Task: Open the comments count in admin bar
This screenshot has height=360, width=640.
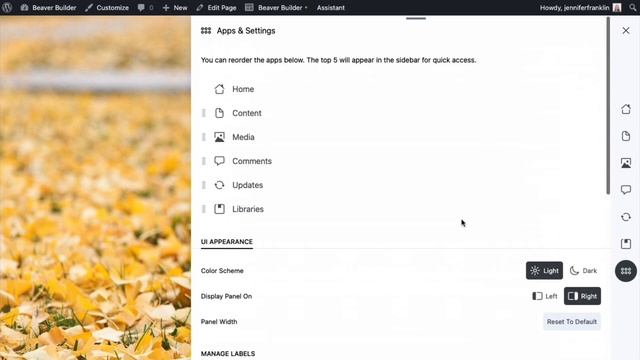Action: 145,7
